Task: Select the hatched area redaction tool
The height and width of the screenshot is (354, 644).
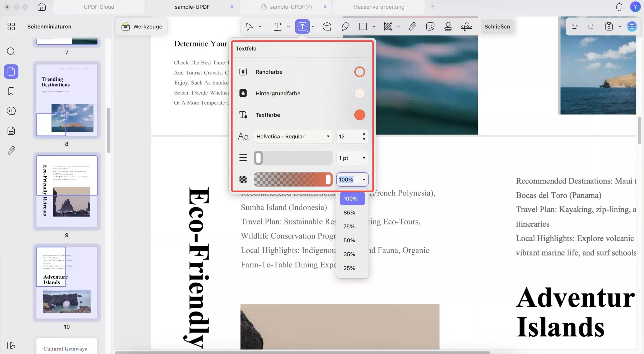Action: click(x=387, y=26)
